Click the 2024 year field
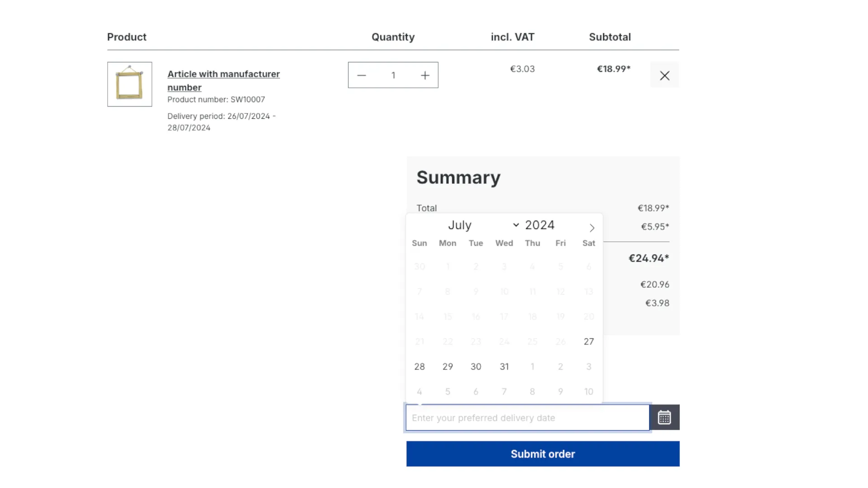This screenshot has width=868, height=488. tap(539, 225)
